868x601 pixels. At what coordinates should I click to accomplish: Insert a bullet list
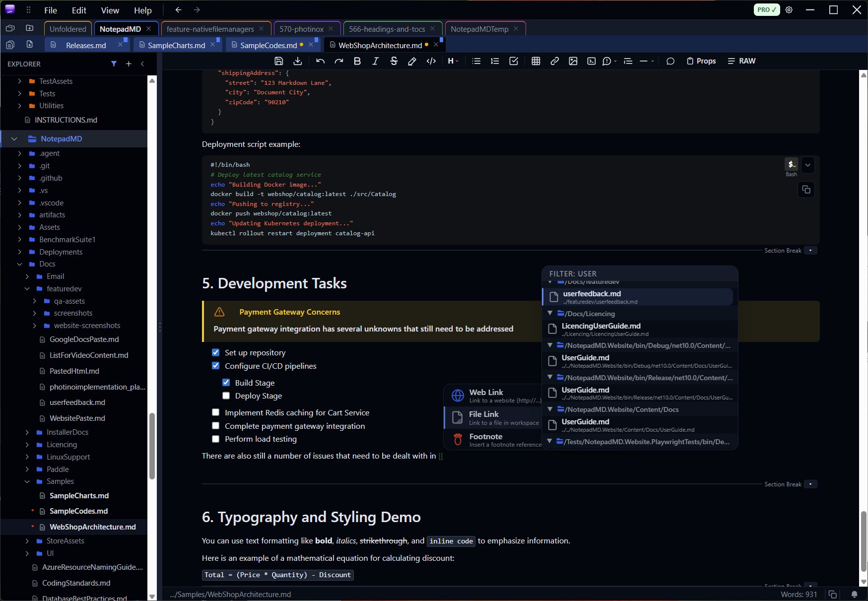click(476, 61)
